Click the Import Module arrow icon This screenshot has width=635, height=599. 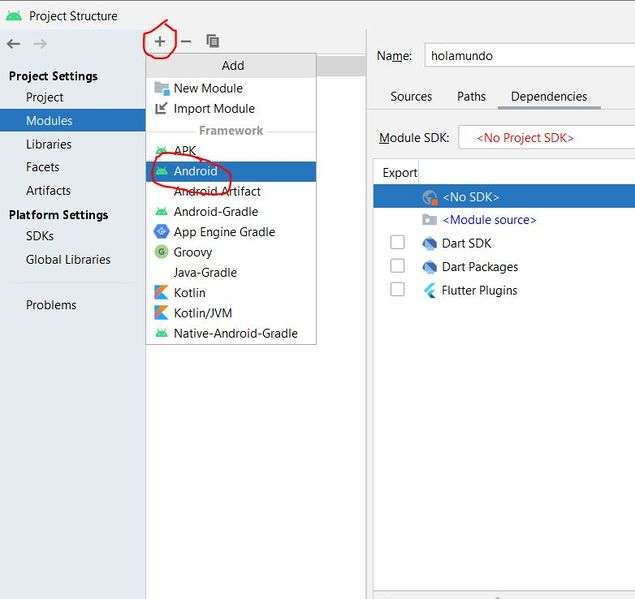pos(161,108)
